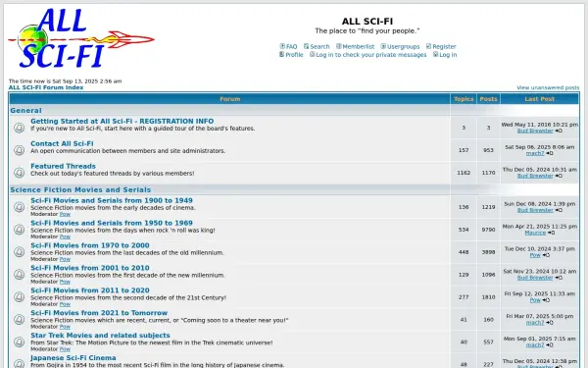588x368 pixels.
Task: Click View unanswered posts
Action: 548,87
